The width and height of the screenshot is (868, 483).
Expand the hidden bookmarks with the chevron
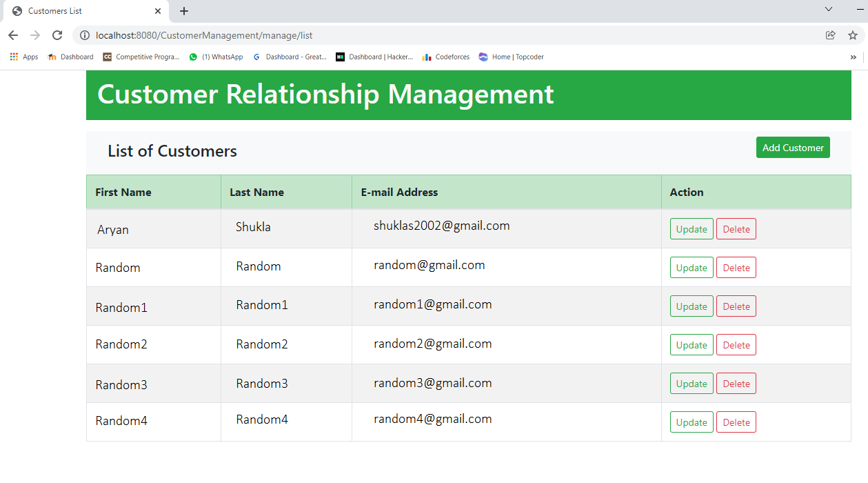coord(853,57)
